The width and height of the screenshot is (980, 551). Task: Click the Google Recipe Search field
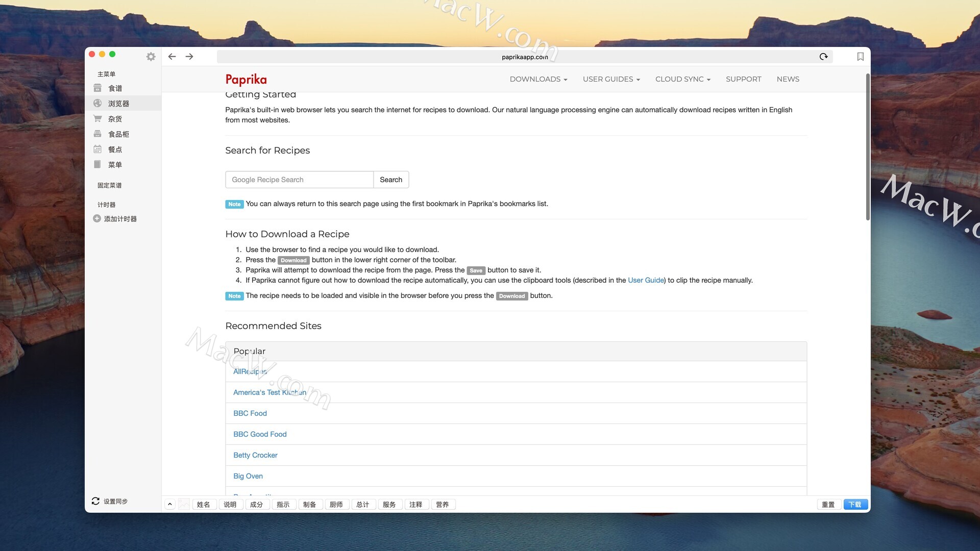pyautogui.click(x=299, y=180)
